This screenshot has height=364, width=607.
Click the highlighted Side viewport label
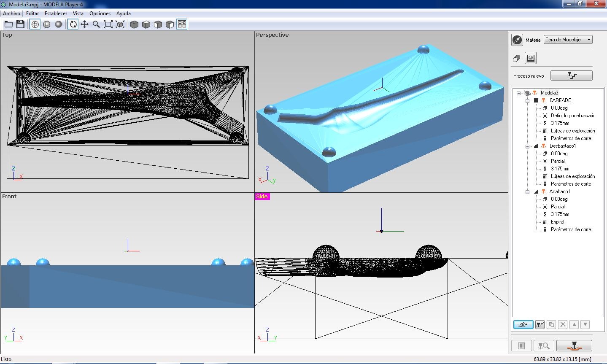(x=262, y=197)
